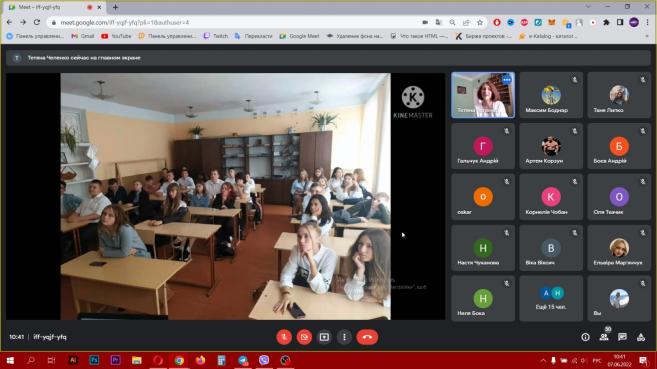Viewport: 657px width, 369px height.
Task: Open the three-dot more options menu
Action: [344, 337]
